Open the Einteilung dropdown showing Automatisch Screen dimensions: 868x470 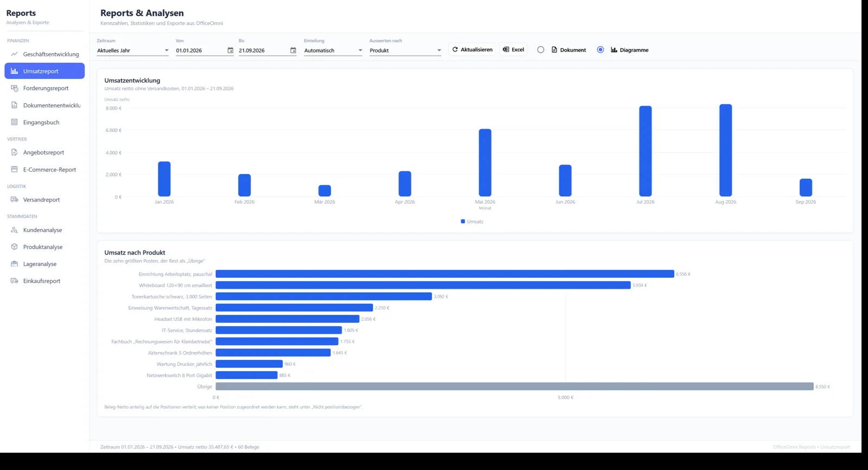point(333,50)
